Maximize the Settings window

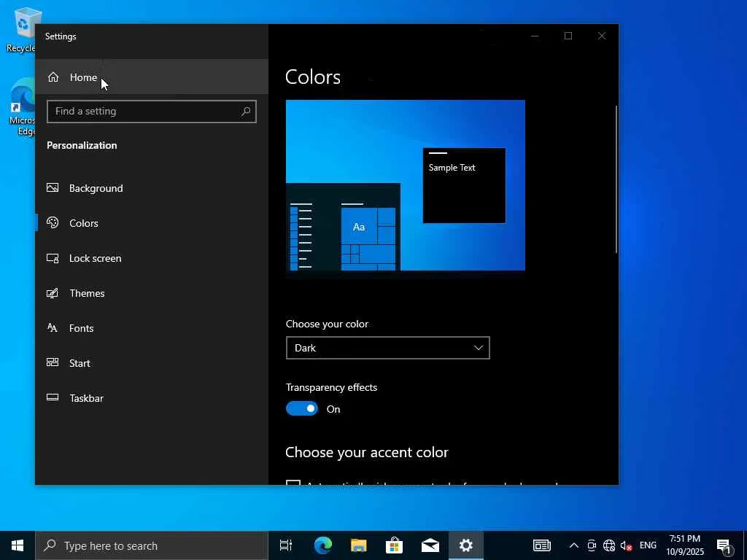tap(568, 36)
